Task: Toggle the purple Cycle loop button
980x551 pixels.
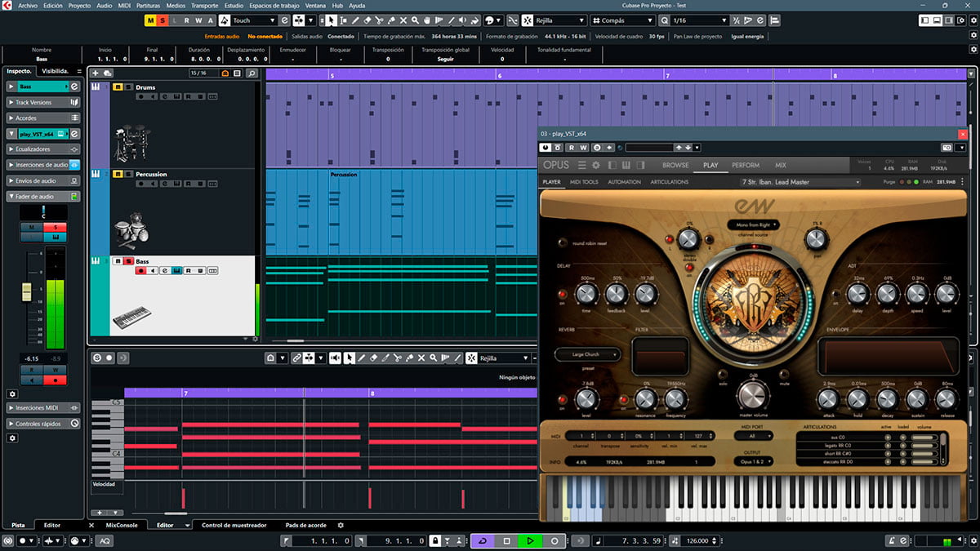Action: (x=483, y=540)
